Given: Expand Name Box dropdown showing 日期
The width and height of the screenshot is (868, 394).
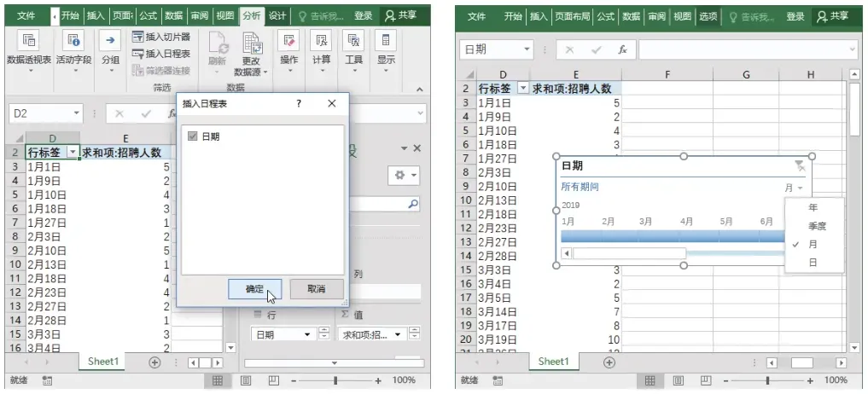Looking at the screenshot, I should click(x=527, y=49).
